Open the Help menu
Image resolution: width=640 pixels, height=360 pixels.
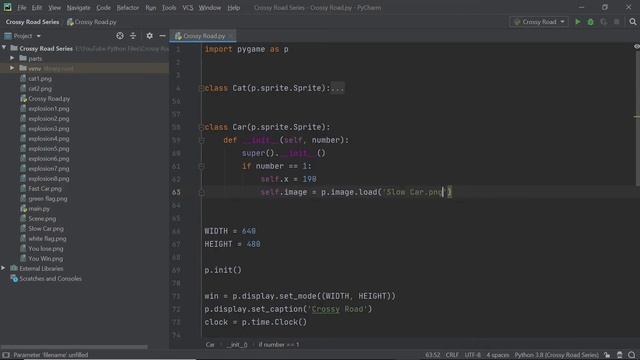[x=233, y=8]
